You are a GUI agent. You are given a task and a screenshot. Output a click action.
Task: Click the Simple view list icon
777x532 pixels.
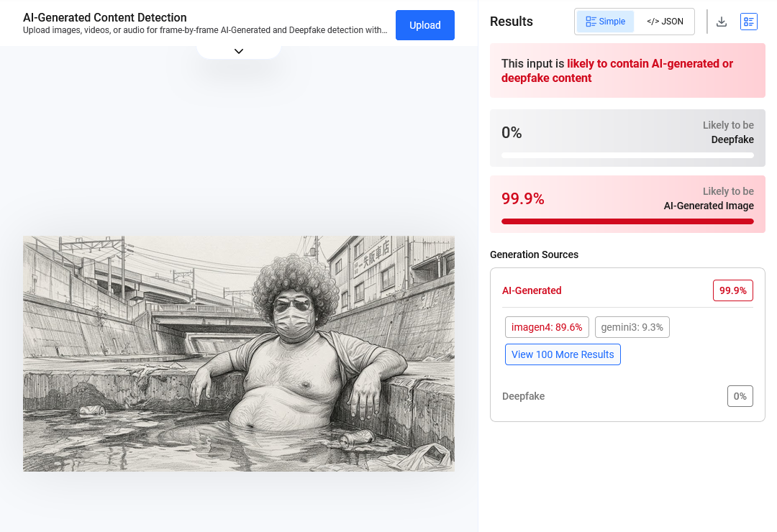(591, 22)
